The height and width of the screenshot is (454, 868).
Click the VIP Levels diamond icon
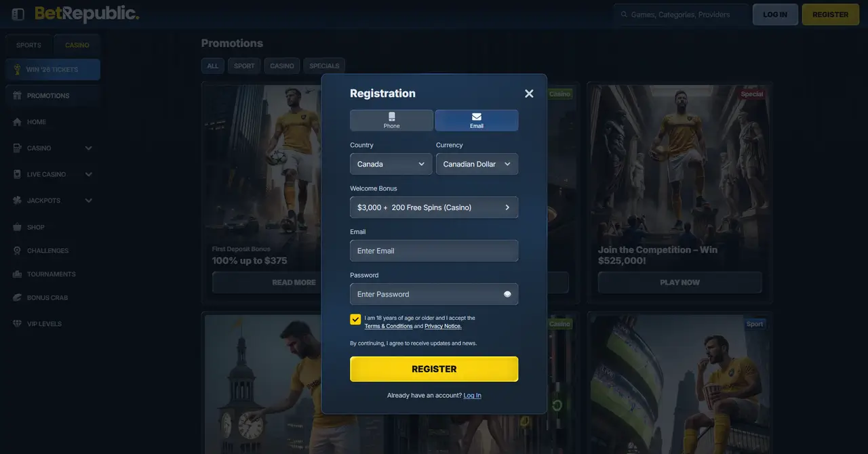[x=17, y=324]
